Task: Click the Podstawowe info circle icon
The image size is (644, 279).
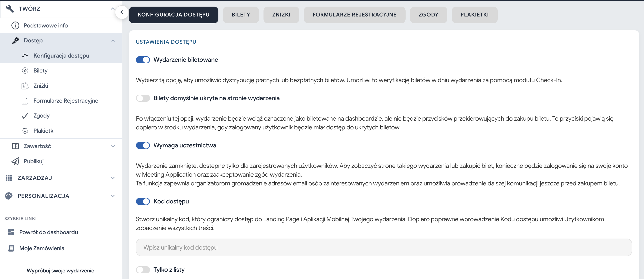Action: [x=15, y=25]
